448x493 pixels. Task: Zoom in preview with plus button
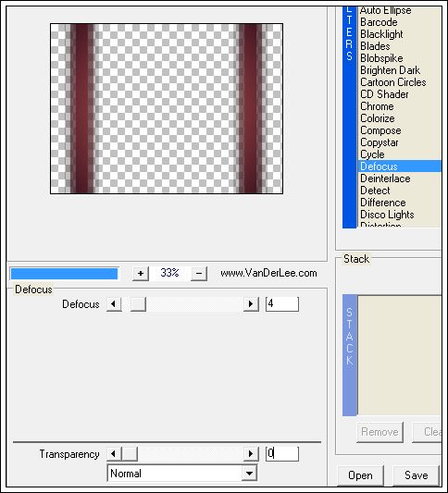coord(141,273)
